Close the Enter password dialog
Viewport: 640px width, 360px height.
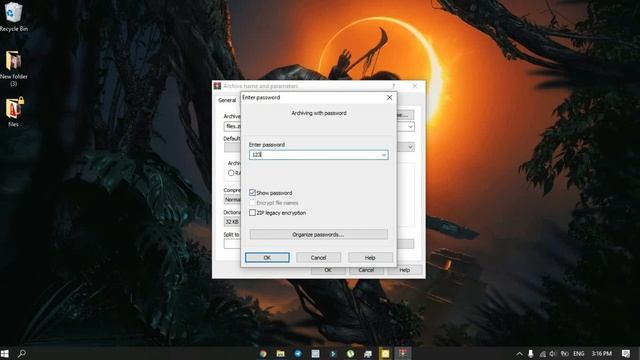[389, 97]
